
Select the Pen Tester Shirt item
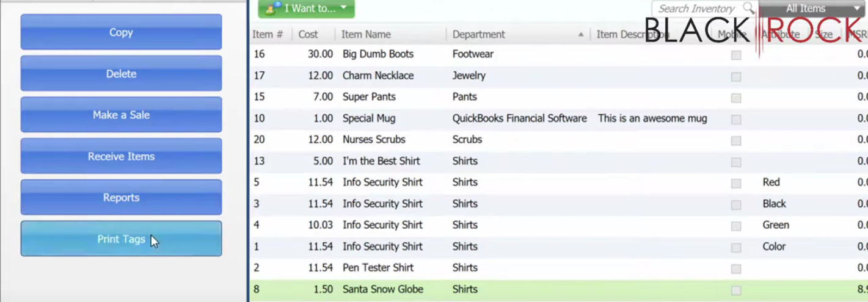click(378, 268)
